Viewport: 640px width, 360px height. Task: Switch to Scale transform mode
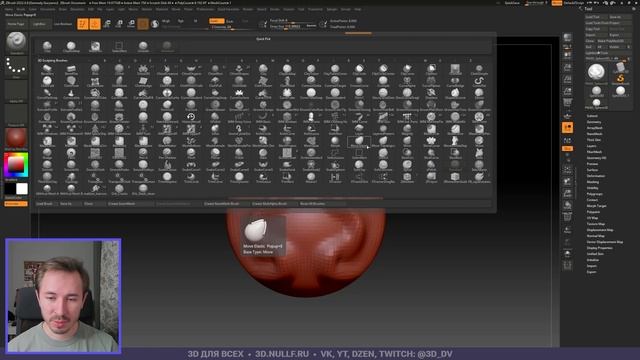tap(119, 24)
